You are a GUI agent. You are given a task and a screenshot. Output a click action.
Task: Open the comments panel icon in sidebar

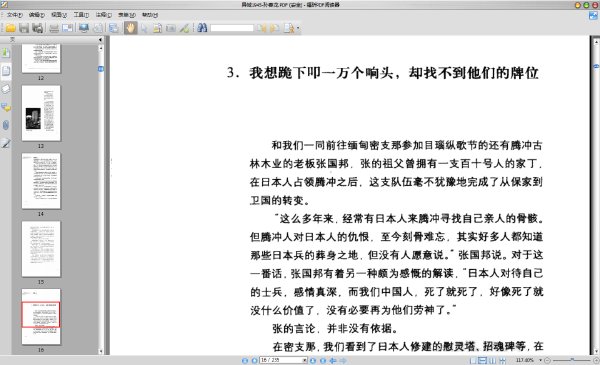pos(6,107)
